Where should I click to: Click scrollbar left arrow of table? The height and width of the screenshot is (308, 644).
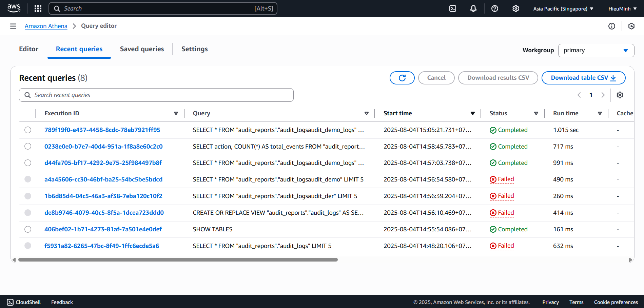(14, 260)
